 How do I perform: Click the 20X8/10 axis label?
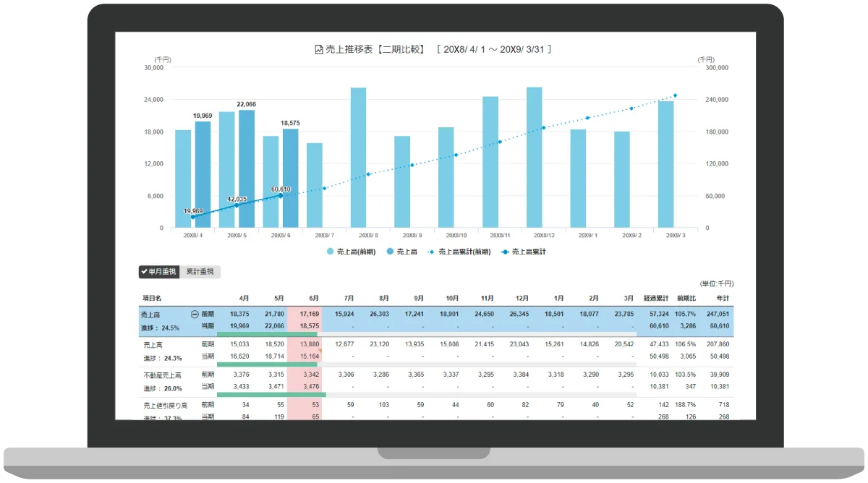(x=456, y=236)
